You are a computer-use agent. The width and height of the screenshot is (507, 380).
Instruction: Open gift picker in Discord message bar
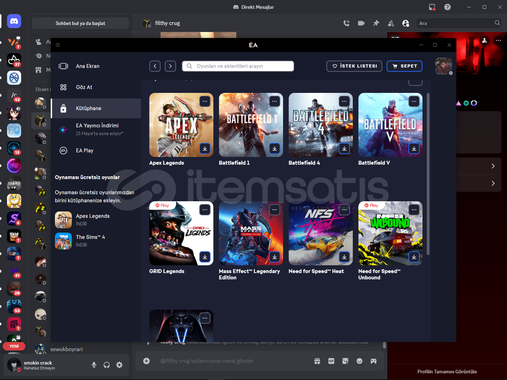(x=317, y=361)
